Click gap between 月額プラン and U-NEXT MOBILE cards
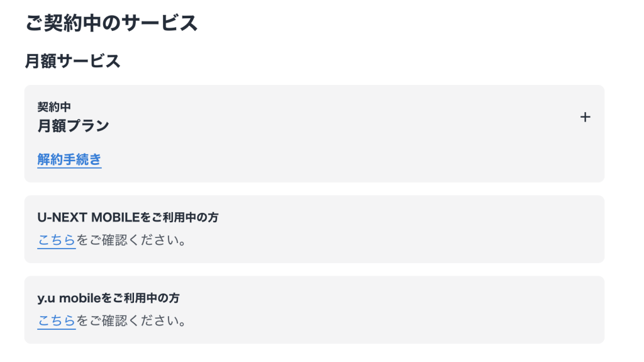Viewport: 644px width, 362px height. tap(314, 189)
